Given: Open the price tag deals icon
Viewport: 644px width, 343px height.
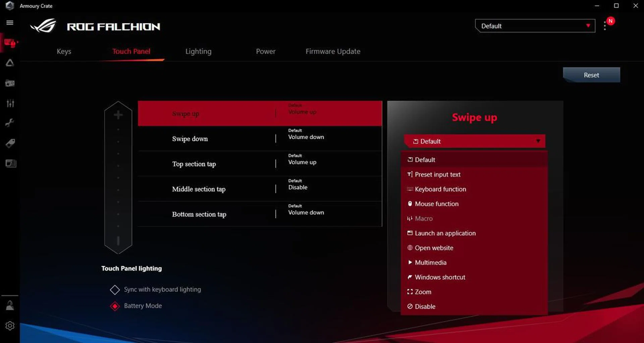Looking at the screenshot, I should point(10,143).
